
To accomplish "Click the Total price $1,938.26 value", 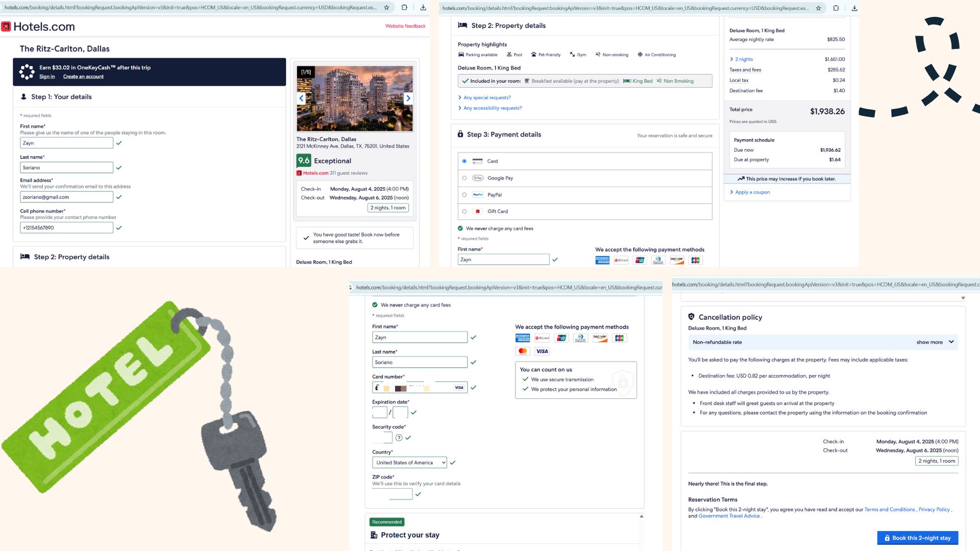I will click(x=827, y=111).
